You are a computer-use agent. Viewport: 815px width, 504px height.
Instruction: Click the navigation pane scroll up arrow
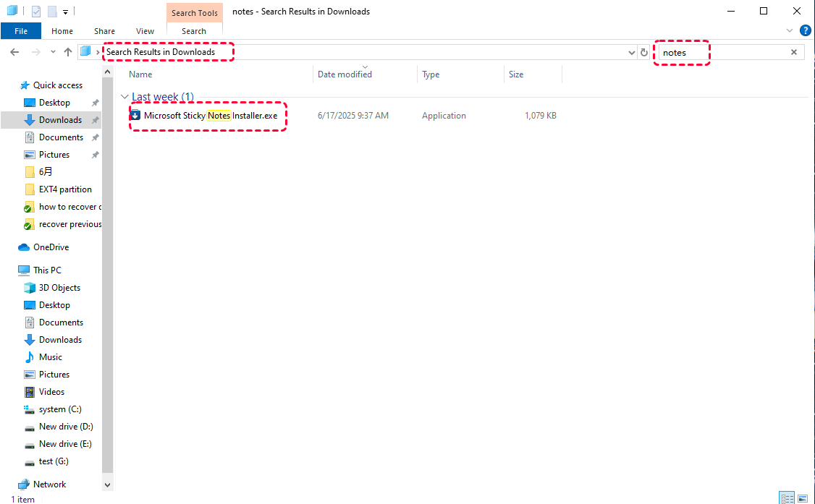[x=108, y=72]
